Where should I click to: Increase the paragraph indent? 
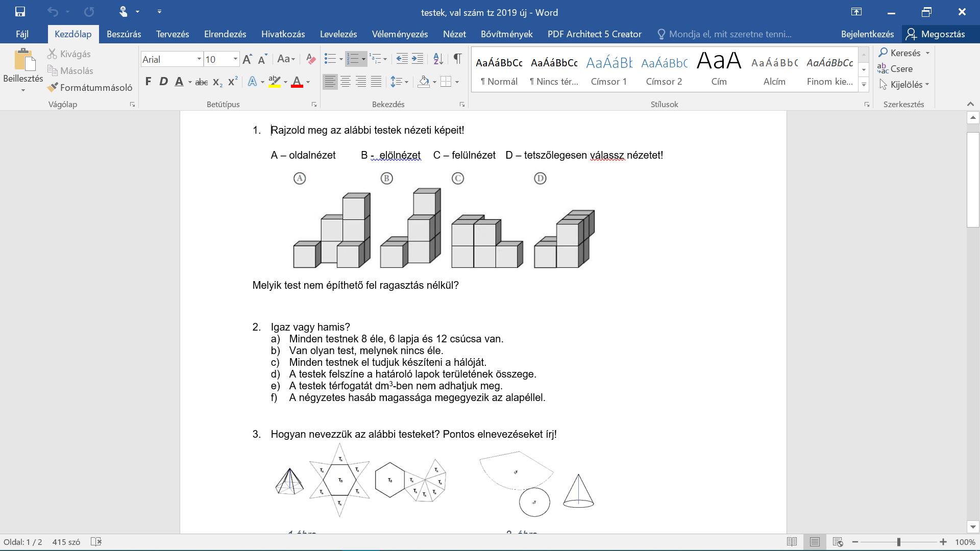[x=418, y=59]
